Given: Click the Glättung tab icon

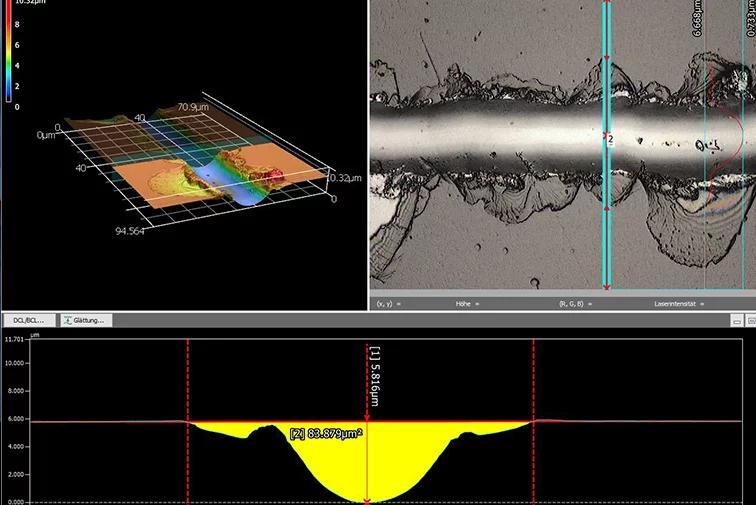Looking at the screenshot, I should [x=68, y=320].
